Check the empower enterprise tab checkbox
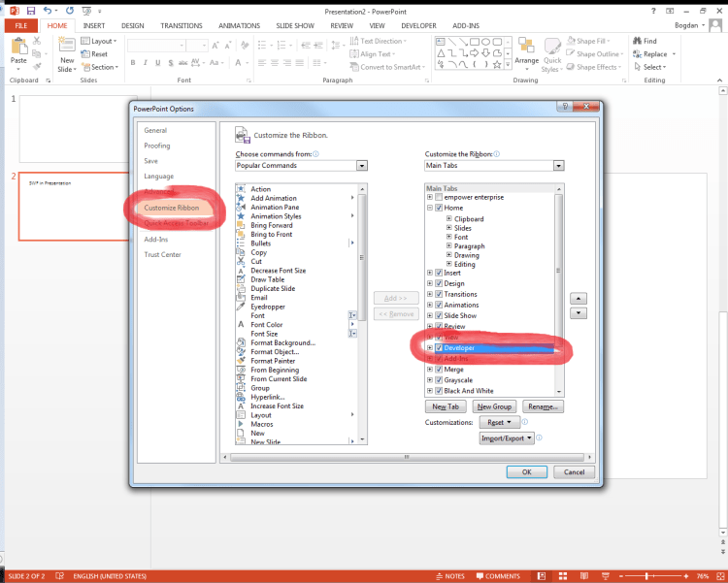The width and height of the screenshot is (728, 583). pos(439,197)
